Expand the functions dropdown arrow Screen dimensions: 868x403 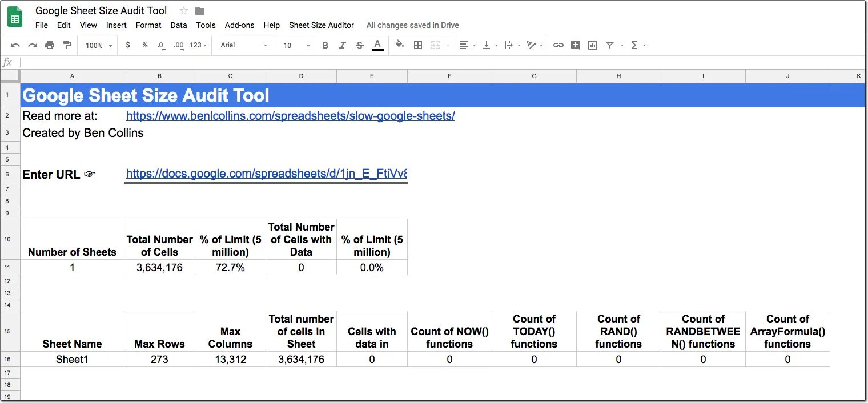click(x=645, y=46)
